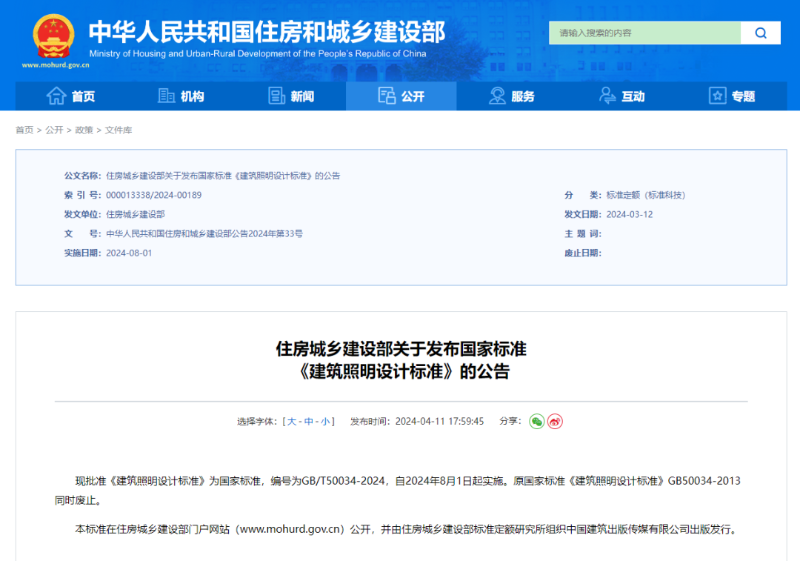Click the search magnifier button
800x561 pixels.
tap(761, 33)
